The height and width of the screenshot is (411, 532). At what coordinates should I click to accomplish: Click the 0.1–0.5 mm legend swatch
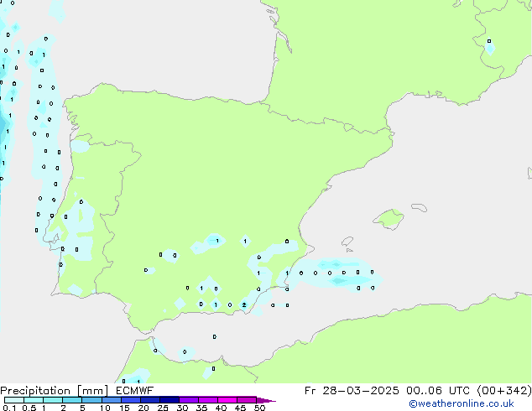pos(14,400)
